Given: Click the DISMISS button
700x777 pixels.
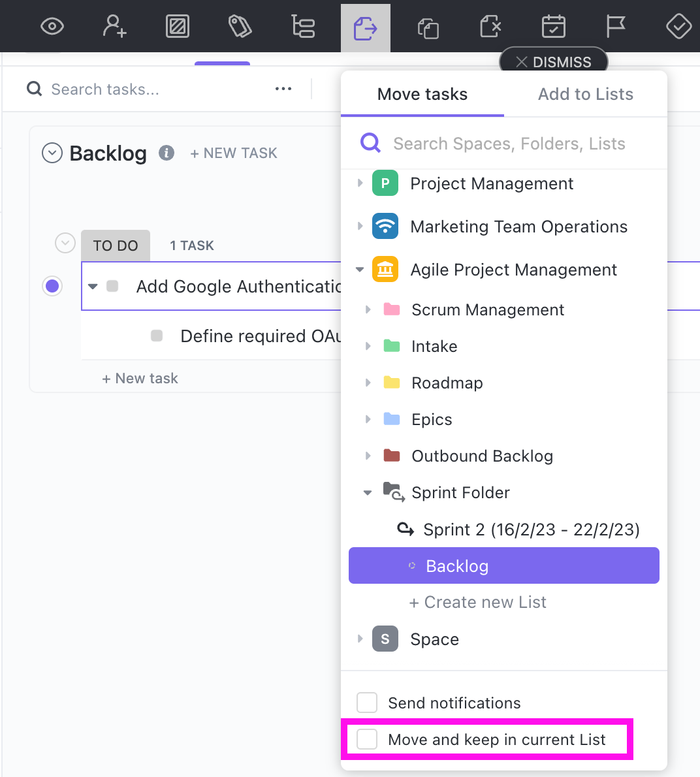Looking at the screenshot, I should coord(554,62).
